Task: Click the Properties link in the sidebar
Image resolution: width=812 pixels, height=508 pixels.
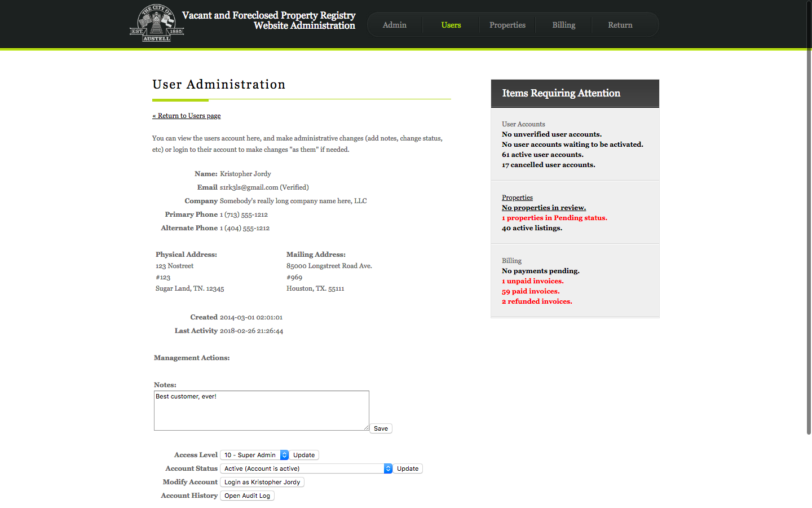Action: click(x=517, y=198)
